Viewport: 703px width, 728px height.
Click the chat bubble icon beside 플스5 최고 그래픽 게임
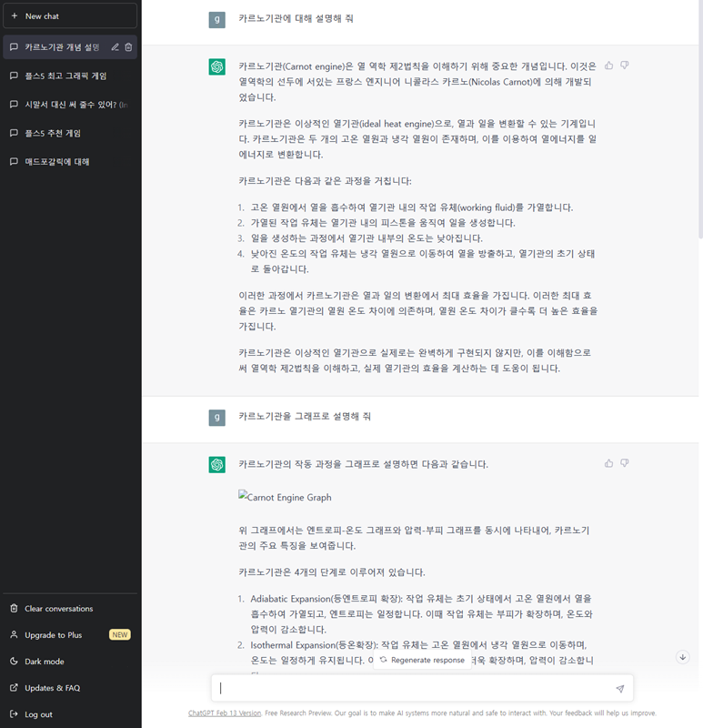pos(14,76)
